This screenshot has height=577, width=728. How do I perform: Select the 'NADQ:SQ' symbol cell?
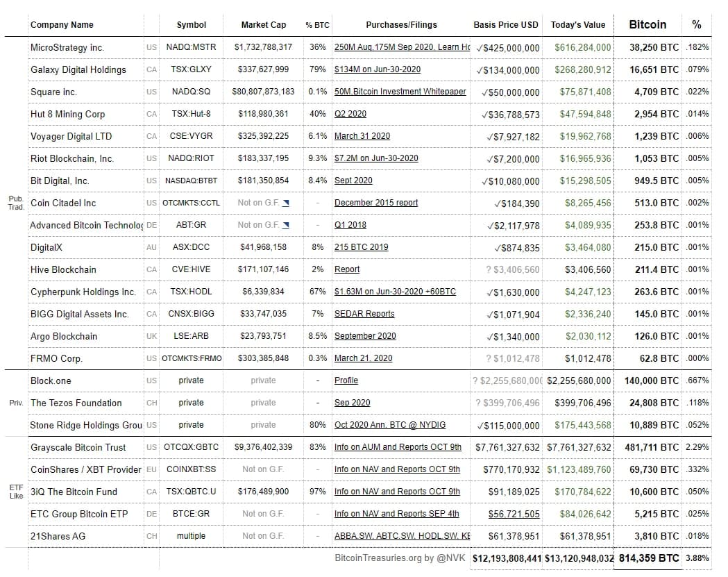(192, 92)
